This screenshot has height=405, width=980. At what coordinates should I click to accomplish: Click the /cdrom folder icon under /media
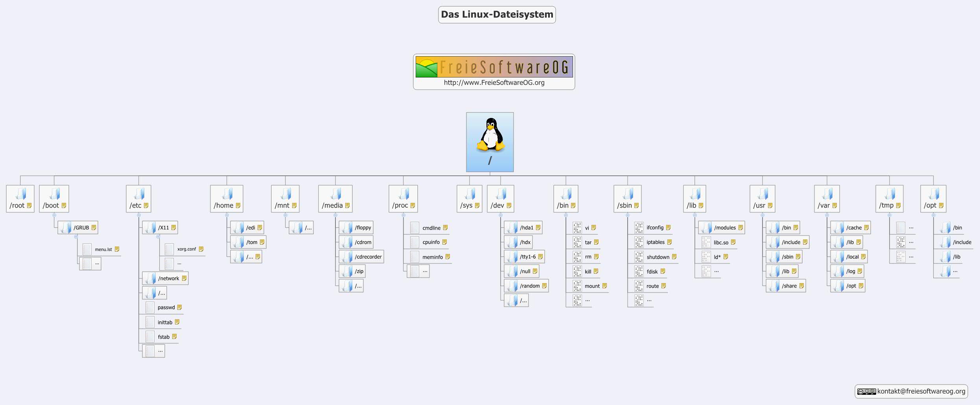(346, 242)
